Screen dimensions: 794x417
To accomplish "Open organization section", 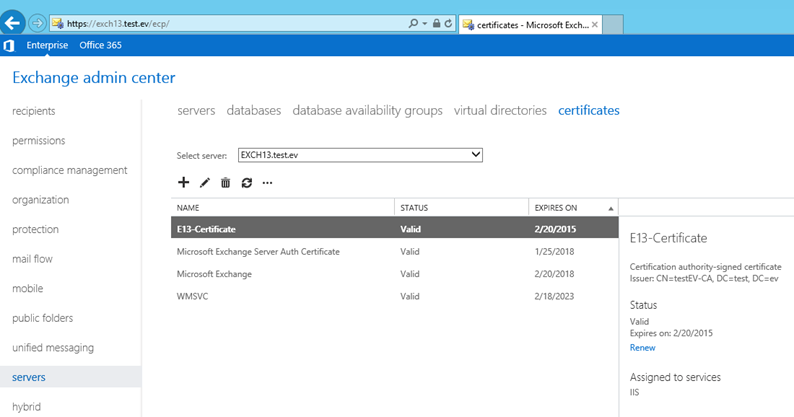I will [41, 200].
